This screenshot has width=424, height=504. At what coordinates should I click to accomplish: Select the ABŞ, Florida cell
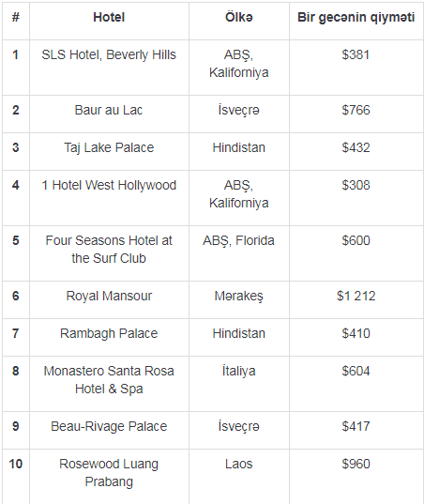point(238,241)
